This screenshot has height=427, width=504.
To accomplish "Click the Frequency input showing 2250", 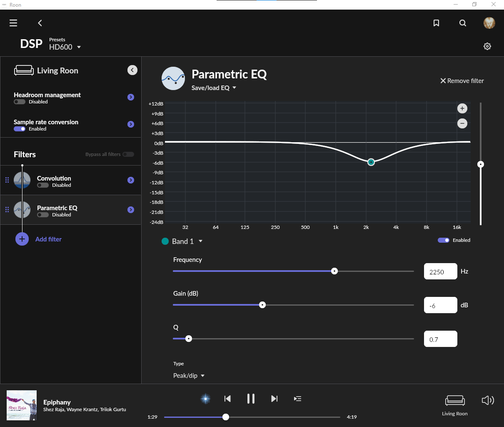I will (x=440, y=271).
